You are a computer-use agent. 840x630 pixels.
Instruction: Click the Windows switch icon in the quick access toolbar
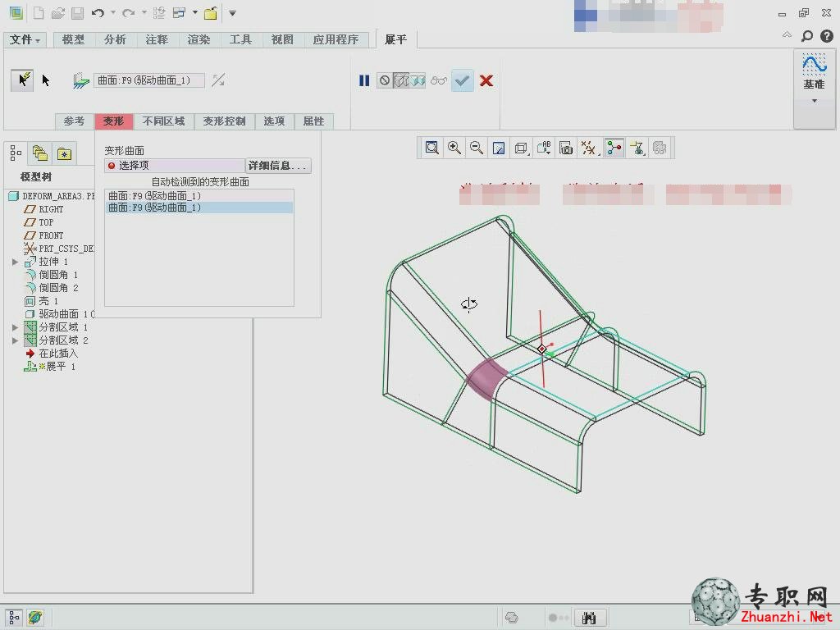coord(179,13)
